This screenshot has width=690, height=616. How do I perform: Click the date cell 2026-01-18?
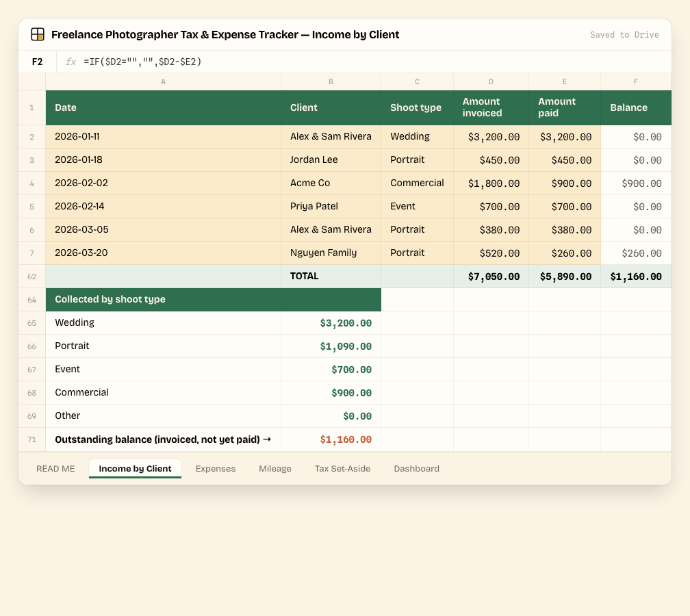tap(163, 160)
